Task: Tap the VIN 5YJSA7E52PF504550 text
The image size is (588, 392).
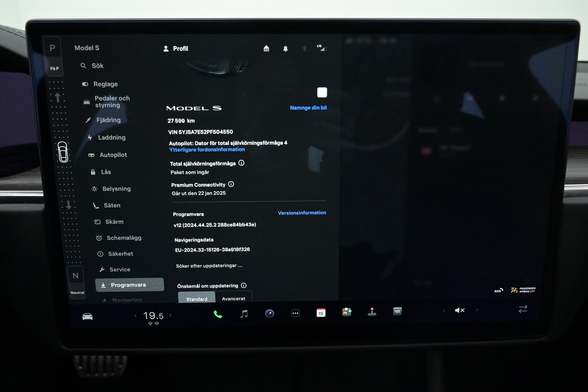Action: pos(200,132)
